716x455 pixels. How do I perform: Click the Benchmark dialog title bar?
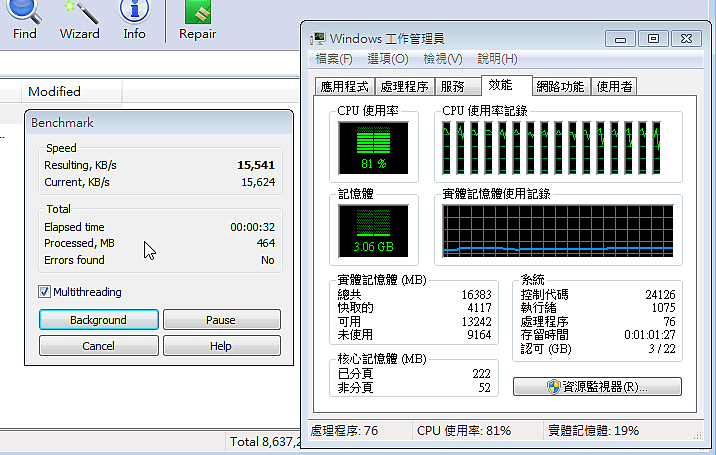tap(159, 123)
